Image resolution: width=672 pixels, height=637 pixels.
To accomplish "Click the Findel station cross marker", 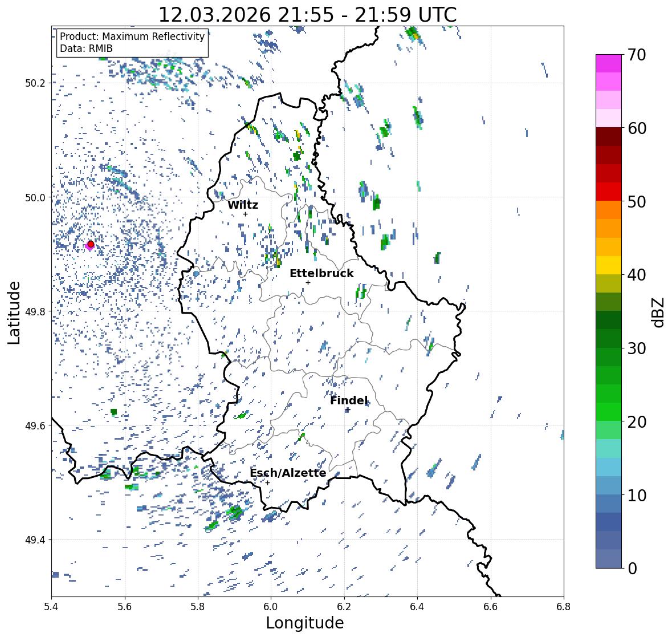I will tap(348, 410).
